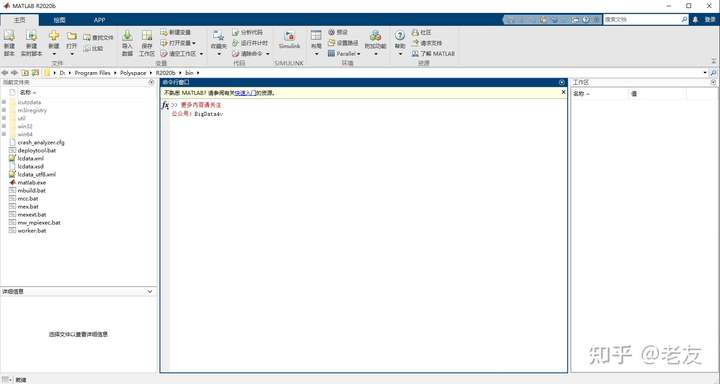Click the address bar search magnifier icon
720x384 pixels.
[x=713, y=73]
